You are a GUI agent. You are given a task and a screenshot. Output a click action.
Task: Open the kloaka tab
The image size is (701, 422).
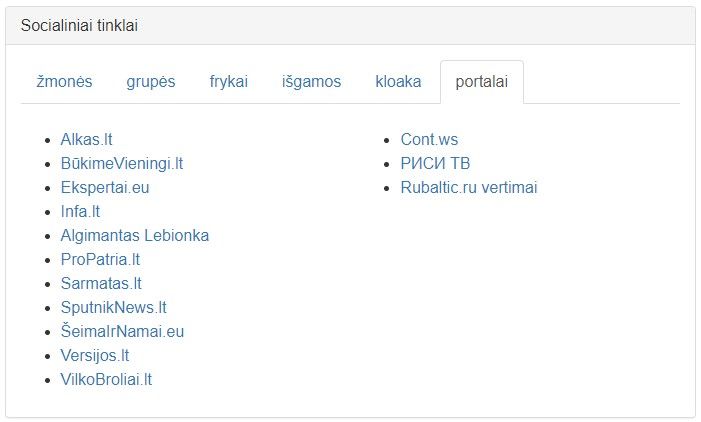click(398, 82)
